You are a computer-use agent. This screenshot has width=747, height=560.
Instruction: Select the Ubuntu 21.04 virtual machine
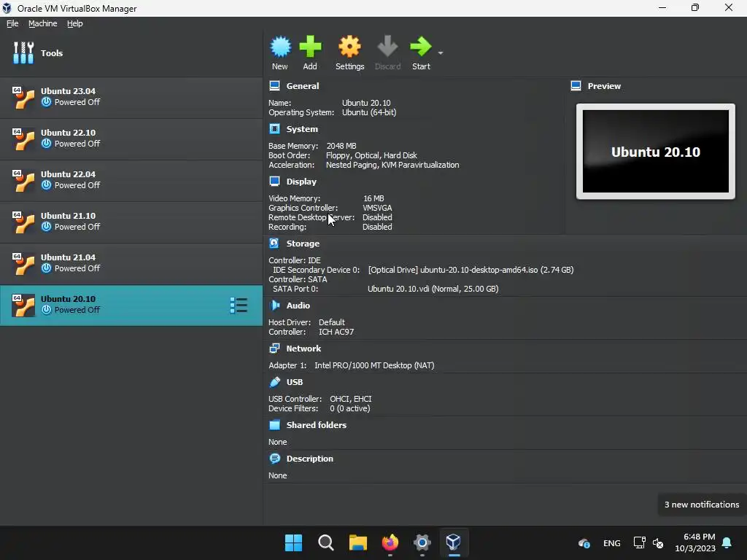coord(131,262)
